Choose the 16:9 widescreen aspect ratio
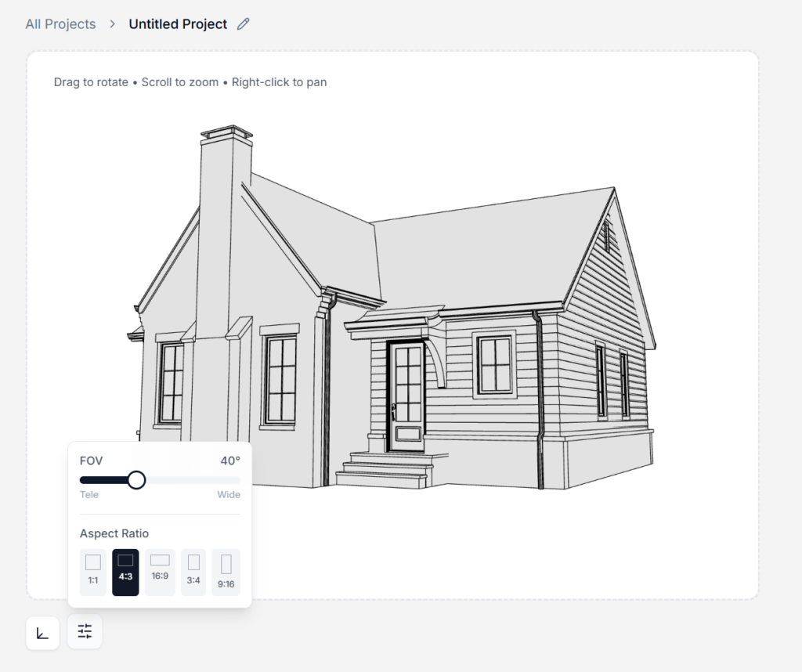Image resolution: width=802 pixels, height=672 pixels. tap(160, 572)
